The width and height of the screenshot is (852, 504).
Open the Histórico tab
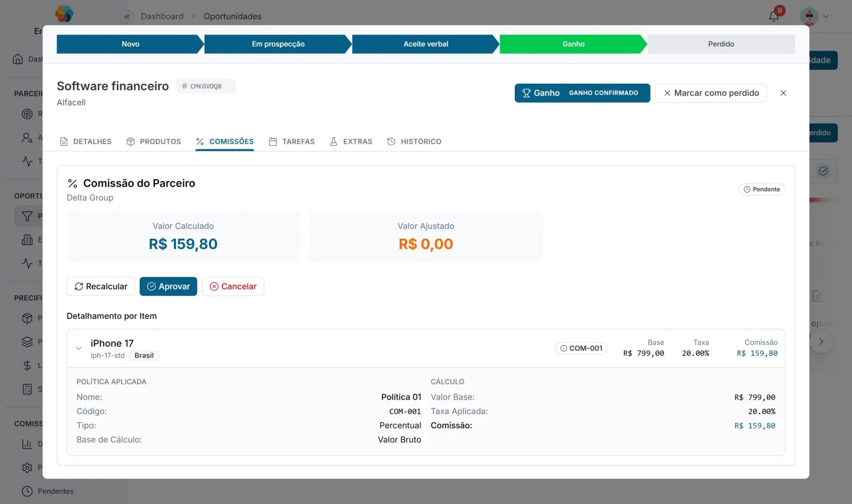click(414, 142)
